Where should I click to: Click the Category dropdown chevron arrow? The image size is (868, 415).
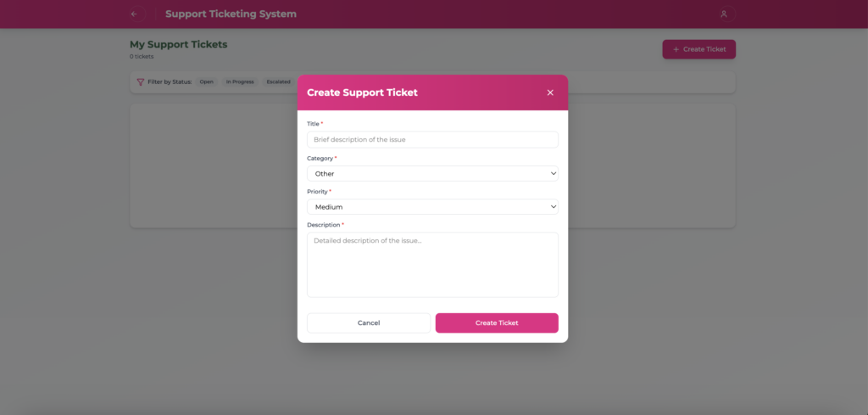tap(554, 173)
